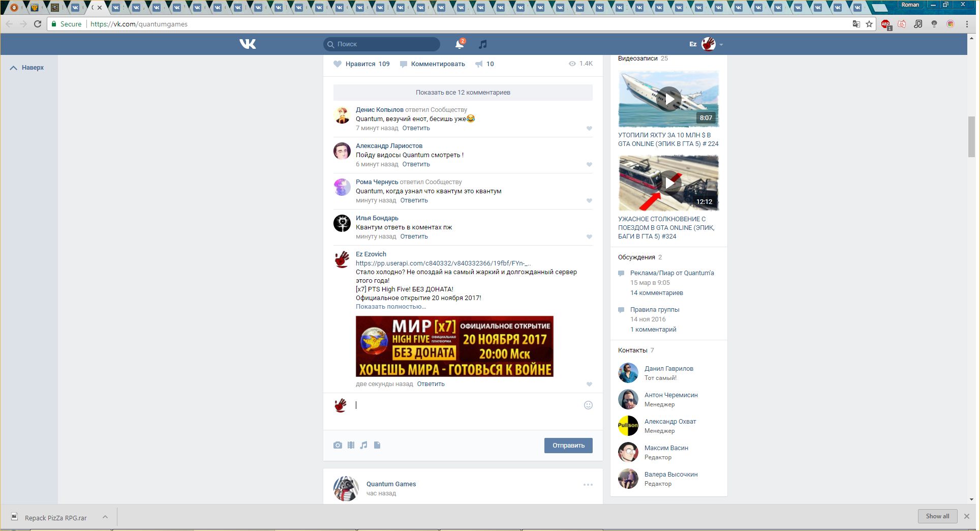The width and height of the screenshot is (980, 531).
Task: Close the active browser tab
Action: coord(100,8)
